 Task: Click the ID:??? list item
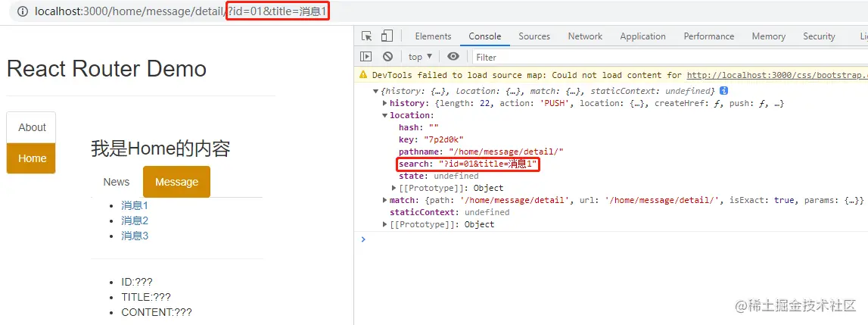pos(137,283)
